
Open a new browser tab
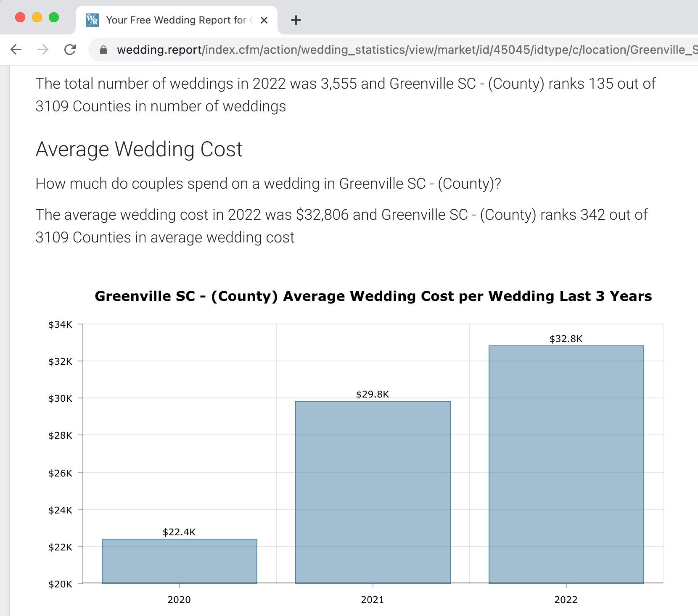[x=296, y=20]
